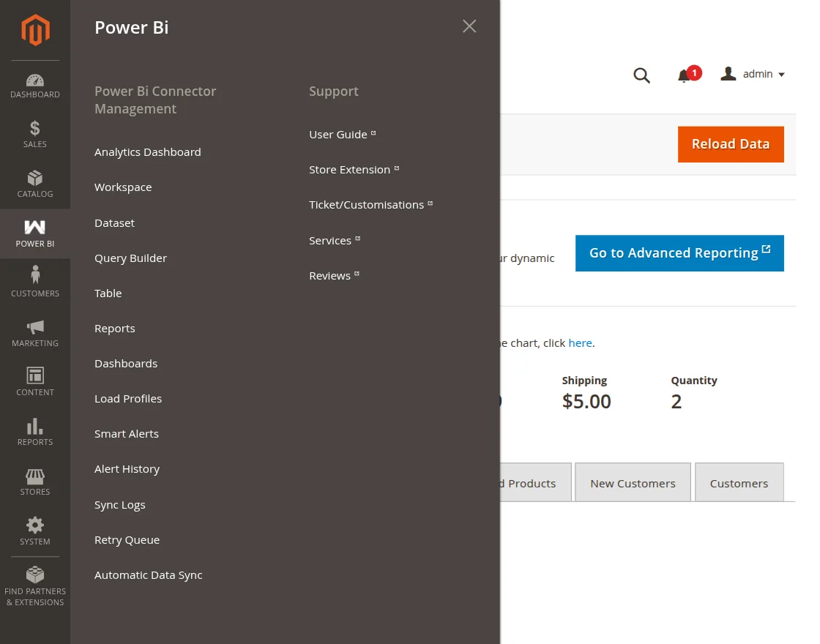Open the Ticket/Customisations support link
Viewport: 820px width, 644px height.
pos(370,204)
